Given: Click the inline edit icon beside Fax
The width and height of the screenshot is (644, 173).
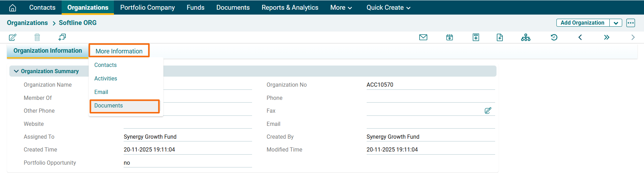Looking at the screenshot, I should 488,111.
